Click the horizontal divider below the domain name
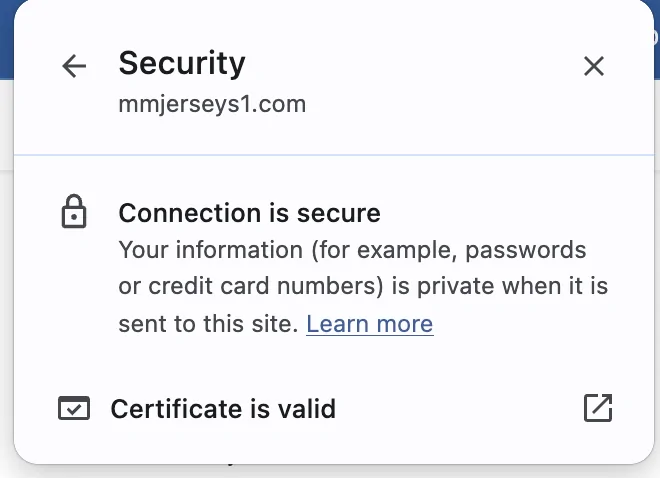The image size is (660, 478). click(334, 155)
